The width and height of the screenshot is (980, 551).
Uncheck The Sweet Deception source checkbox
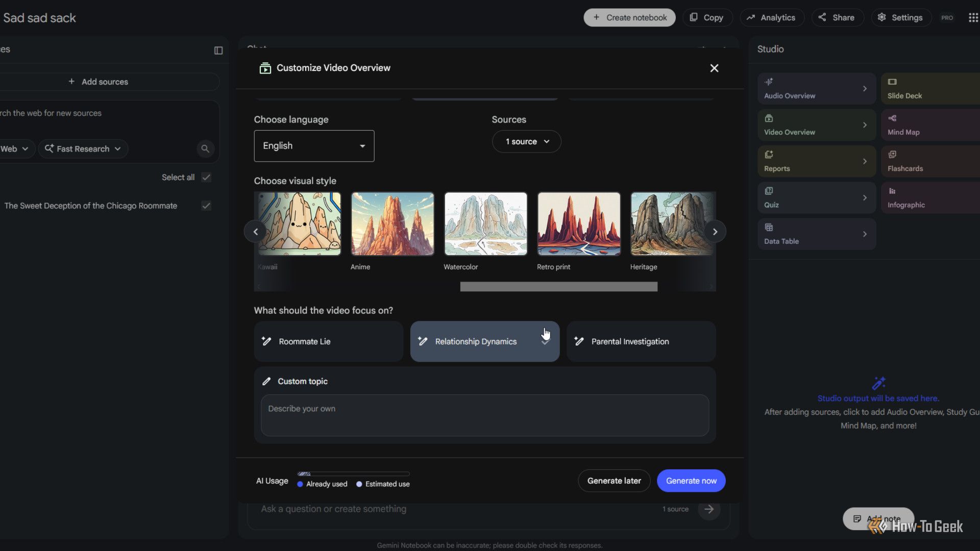[206, 206]
